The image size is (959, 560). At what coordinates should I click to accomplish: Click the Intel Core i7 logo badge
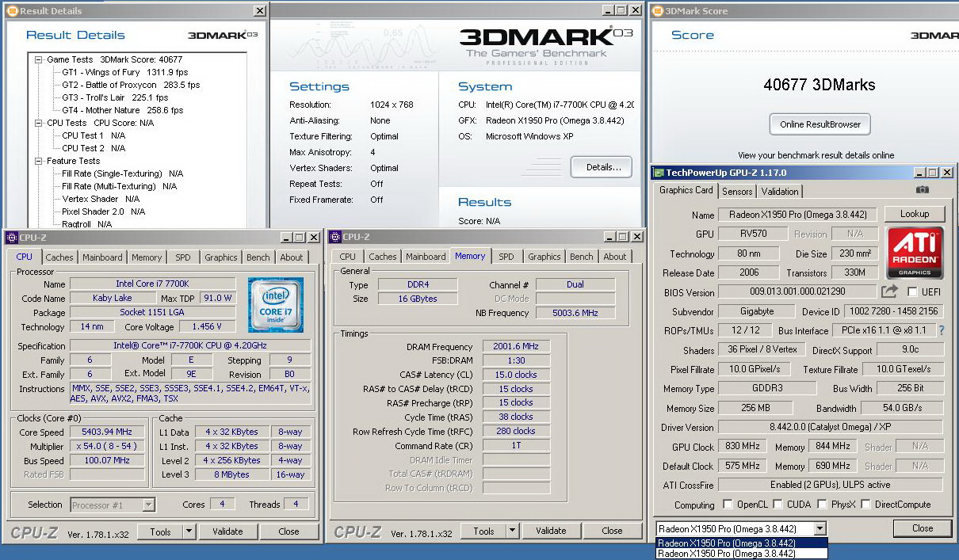(x=275, y=304)
